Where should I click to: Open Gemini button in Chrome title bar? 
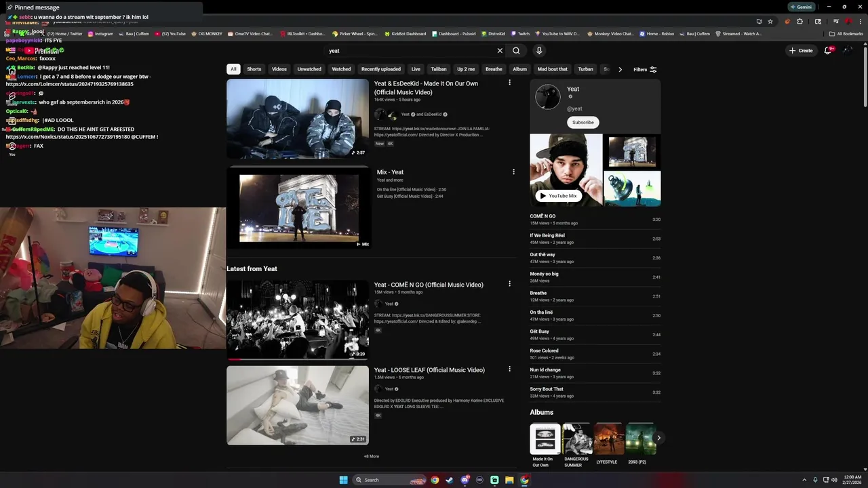click(x=801, y=7)
